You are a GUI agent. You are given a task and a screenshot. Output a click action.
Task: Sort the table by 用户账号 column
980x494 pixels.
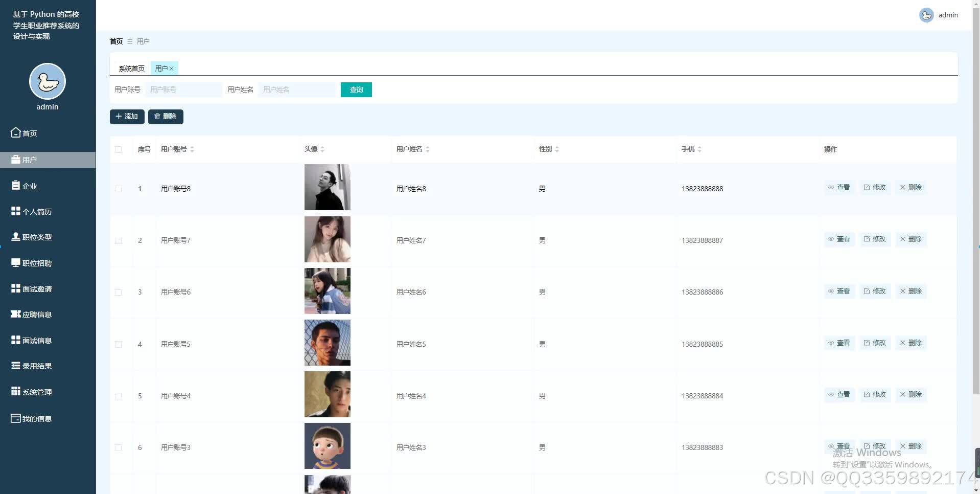click(x=192, y=149)
